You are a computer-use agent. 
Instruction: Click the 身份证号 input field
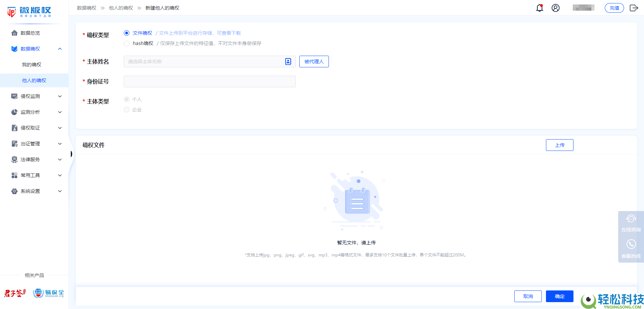(x=210, y=81)
